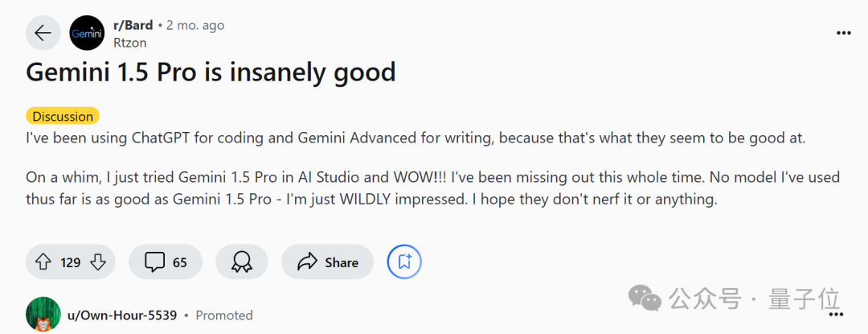Click the post title heading
The width and height of the screenshot is (868, 334).
211,72
